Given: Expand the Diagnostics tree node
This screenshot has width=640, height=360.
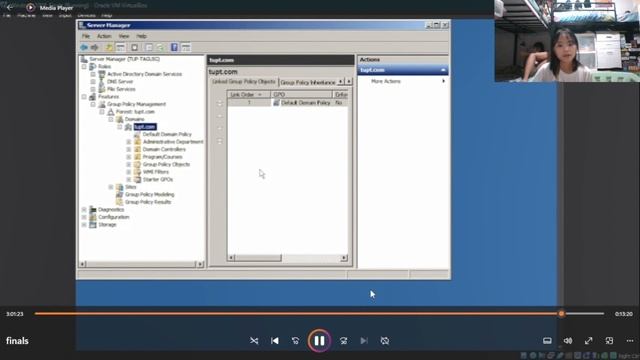Looking at the screenshot, I should tap(84, 210).
